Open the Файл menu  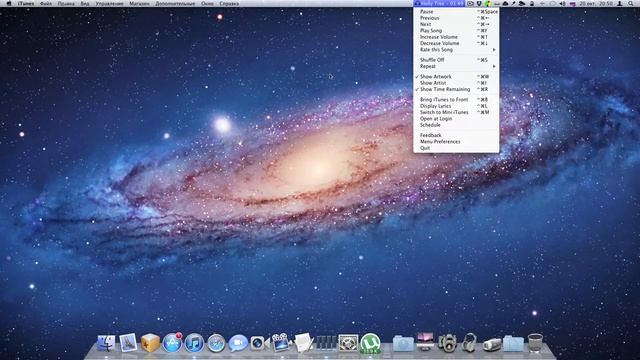coord(45,3)
